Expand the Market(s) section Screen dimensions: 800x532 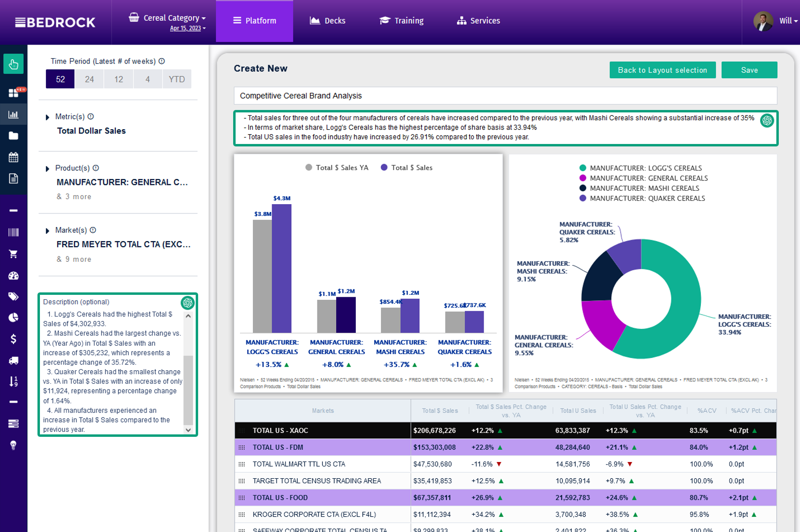(47, 231)
